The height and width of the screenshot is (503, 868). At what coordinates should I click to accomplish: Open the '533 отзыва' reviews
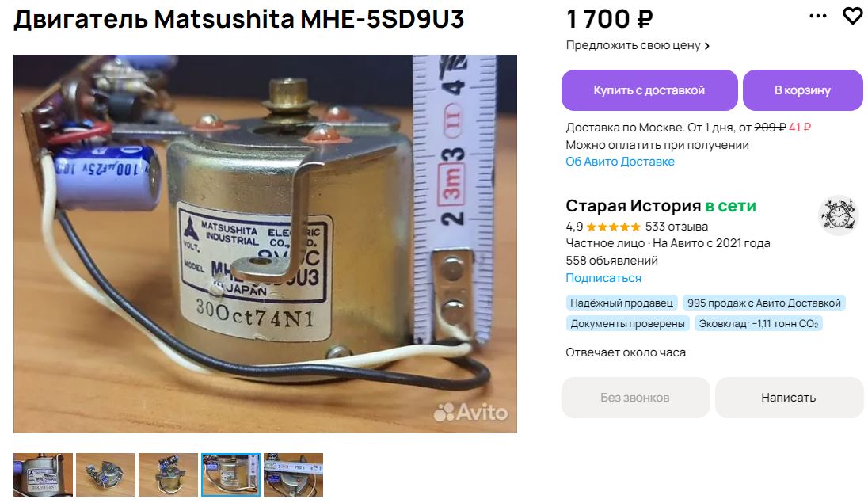click(x=676, y=227)
